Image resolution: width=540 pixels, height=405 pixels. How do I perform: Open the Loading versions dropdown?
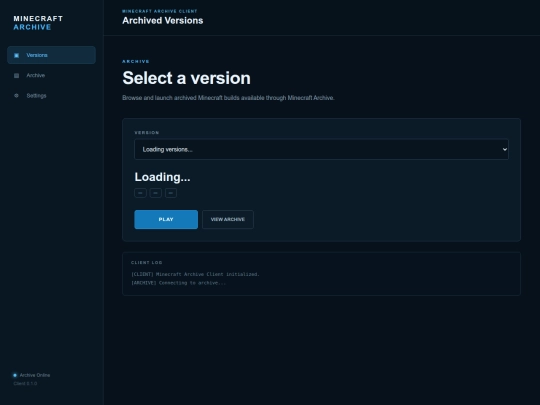(321, 149)
